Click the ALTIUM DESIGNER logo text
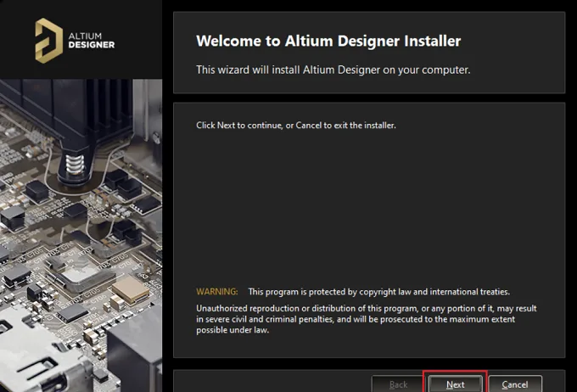This screenshot has width=577, height=392. 92,41
